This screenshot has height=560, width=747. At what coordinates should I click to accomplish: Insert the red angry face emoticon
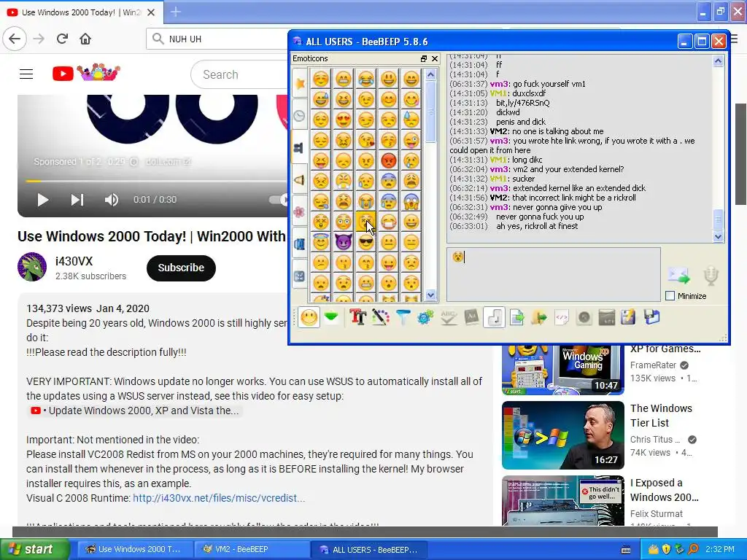[389, 160]
